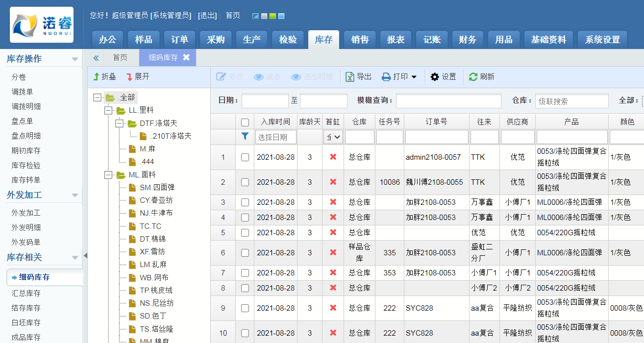The image size is (644, 343).
Task: Open 设置 via the gear icon
Action: coord(435,77)
